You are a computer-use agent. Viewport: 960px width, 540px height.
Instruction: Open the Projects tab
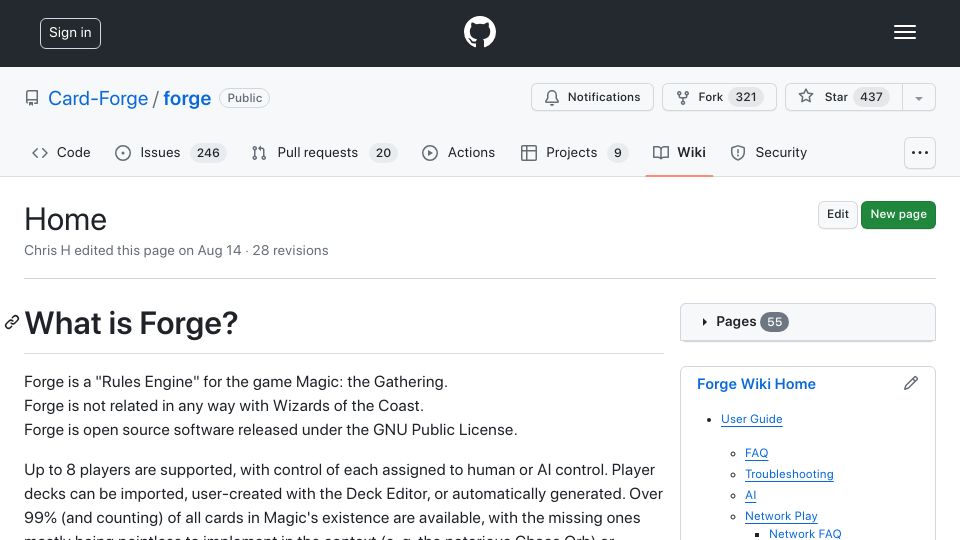[x=574, y=152]
